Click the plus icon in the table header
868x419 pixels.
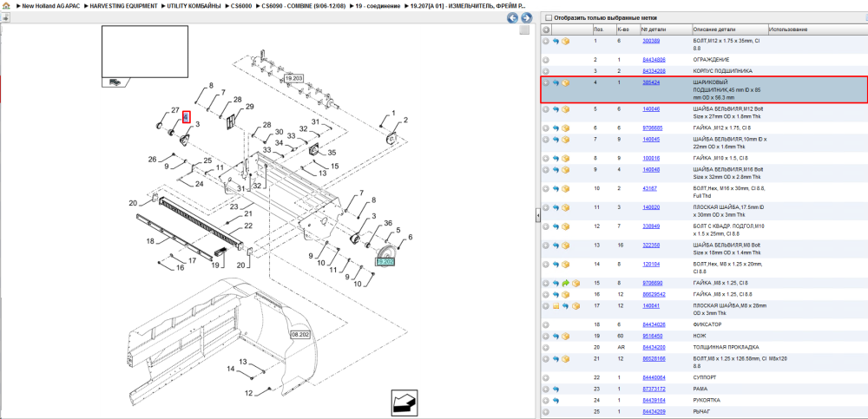(546, 29)
